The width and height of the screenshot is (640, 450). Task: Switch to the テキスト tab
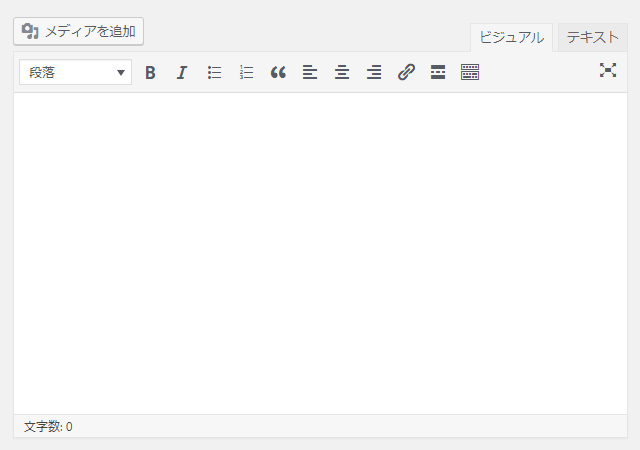pyautogui.click(x=592, y=38)
